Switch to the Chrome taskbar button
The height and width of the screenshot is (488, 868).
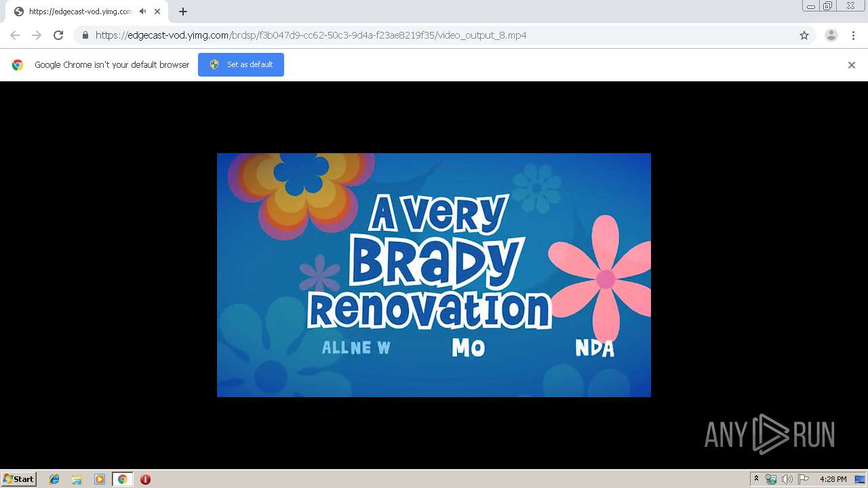click(x=122, y=479)
